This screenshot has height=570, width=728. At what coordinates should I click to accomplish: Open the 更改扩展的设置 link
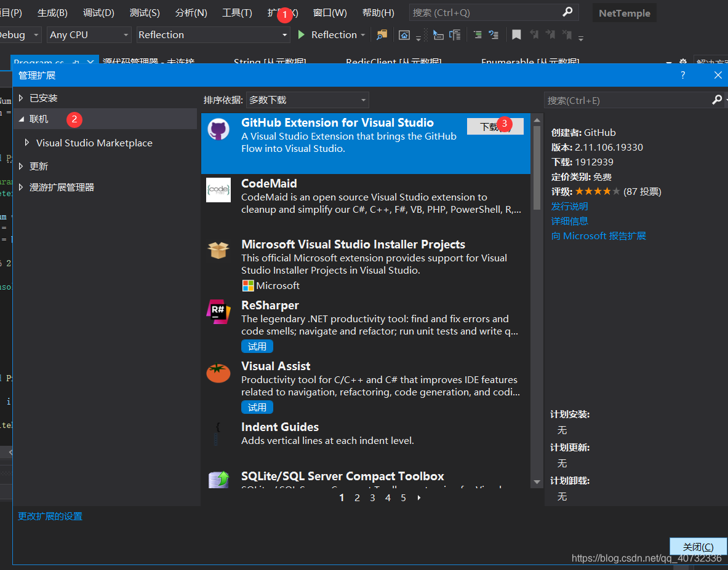(x=50, y=517)
